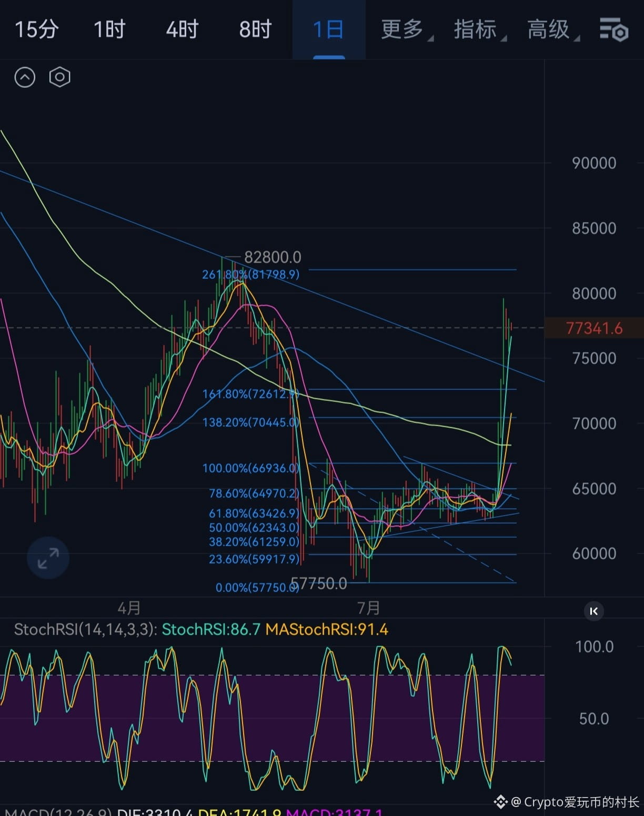Viewport: 644px width, 816px height.
Task: Select the 161.80% Fibonacci level label
Action: click(250, 394)
